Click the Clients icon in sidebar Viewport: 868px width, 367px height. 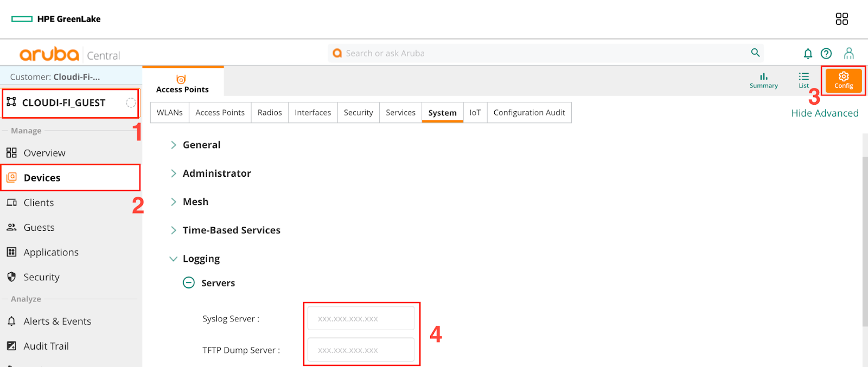pyautogui.click(x=11, y=202)
